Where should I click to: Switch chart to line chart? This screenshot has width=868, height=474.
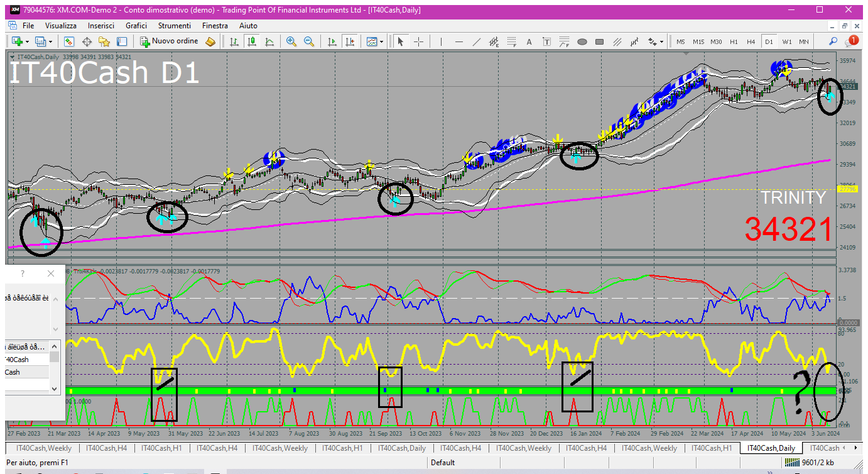coord(269,41)
